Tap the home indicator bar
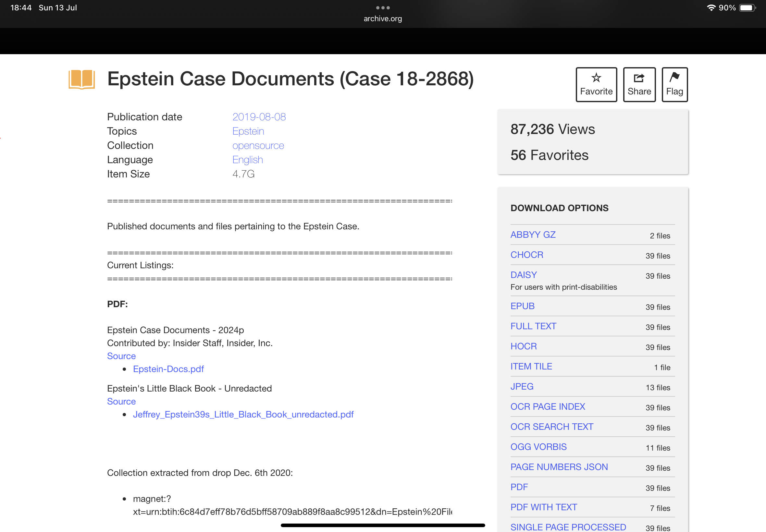766x532 pixels. coord(383,525)
